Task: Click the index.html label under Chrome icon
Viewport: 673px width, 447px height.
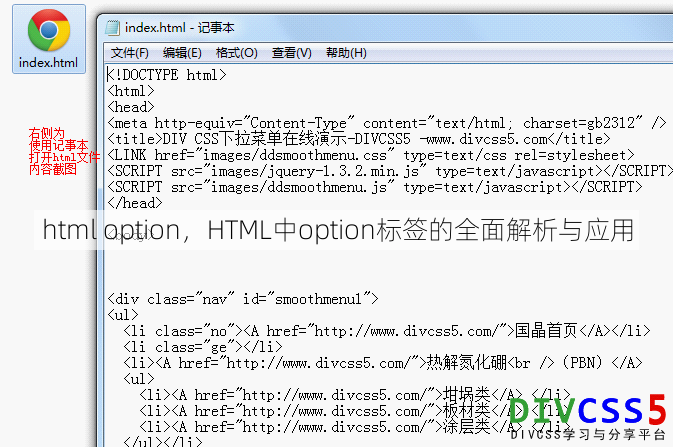Action: click(x=49, y=63)
